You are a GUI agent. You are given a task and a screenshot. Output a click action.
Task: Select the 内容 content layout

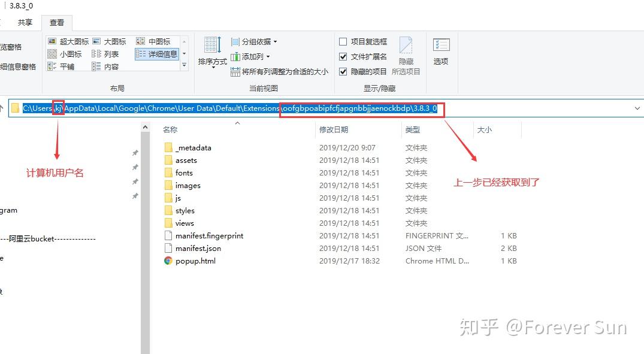click(105, 66)
